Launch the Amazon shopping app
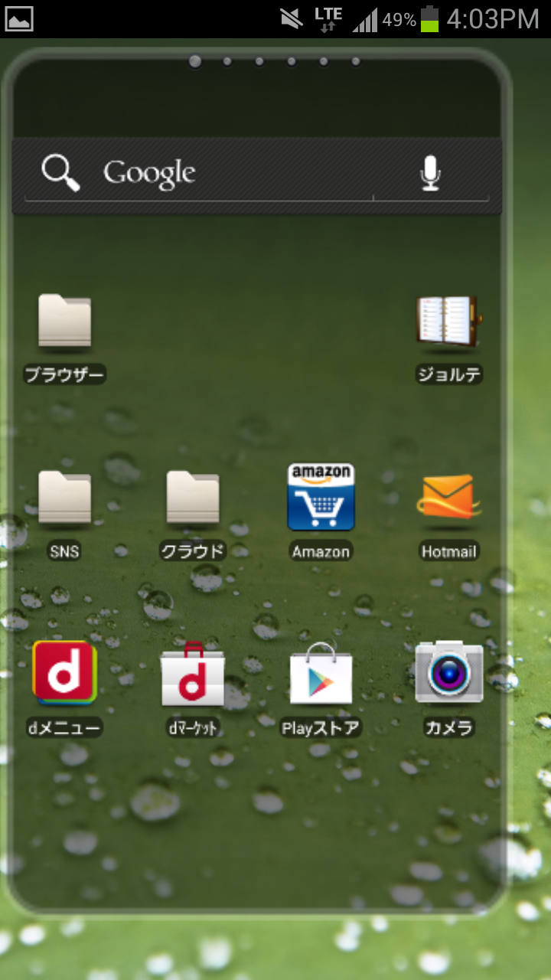Screen dimensions: 551x980 click(x=321, y=511)
